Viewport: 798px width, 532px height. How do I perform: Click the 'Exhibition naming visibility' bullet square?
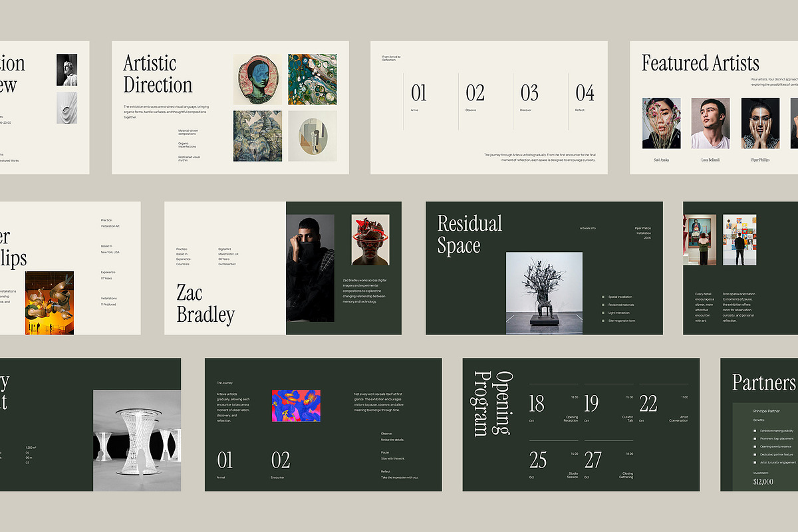tap(755, 431)
